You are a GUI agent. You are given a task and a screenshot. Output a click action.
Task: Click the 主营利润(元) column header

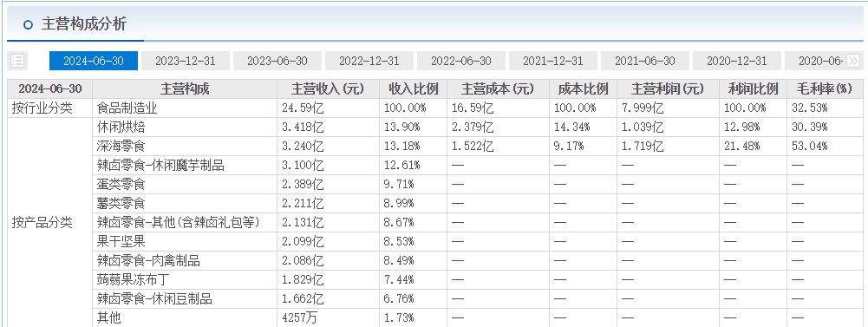click(x=668, y=88)
